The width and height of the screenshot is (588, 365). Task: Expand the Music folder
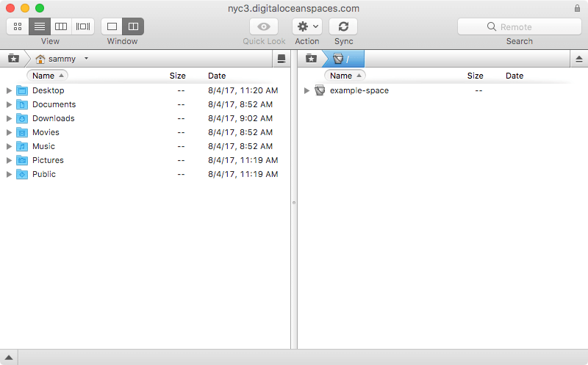point(9,146)
